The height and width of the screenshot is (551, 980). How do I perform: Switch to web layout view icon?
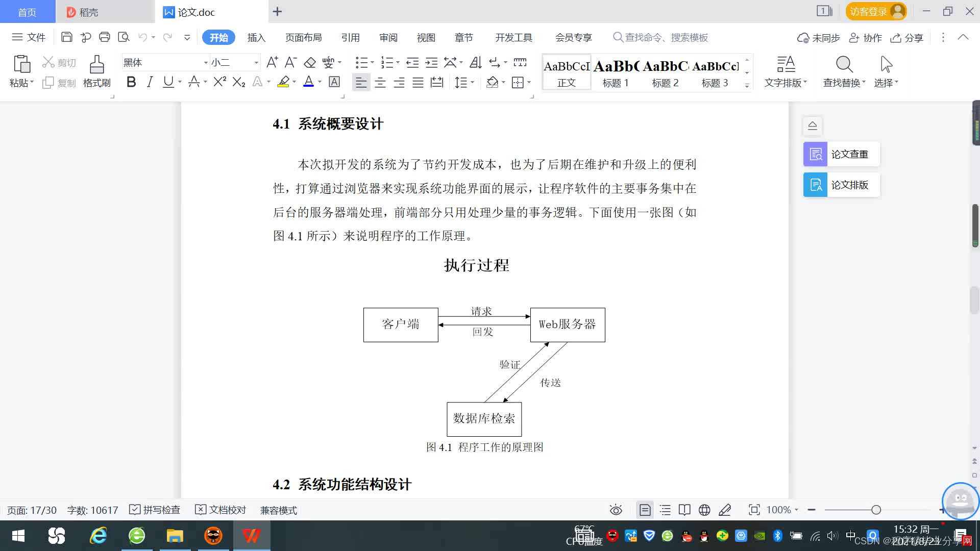click(x=704, y=510)
